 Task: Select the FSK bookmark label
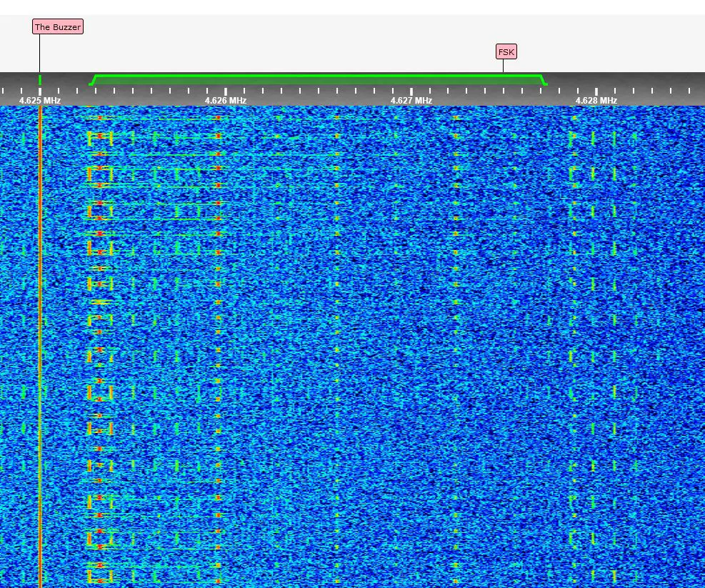tap(506, 51)
